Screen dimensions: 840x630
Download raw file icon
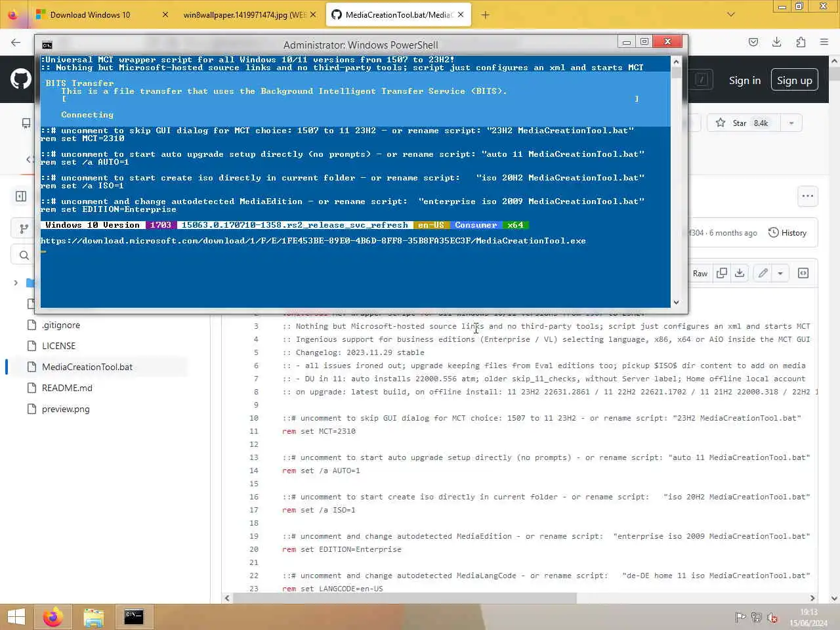click(740, 273)
